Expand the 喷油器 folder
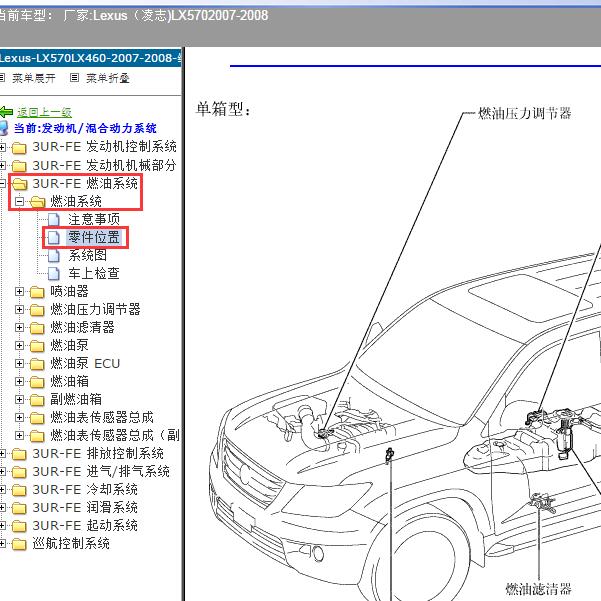 click(20, 291)
